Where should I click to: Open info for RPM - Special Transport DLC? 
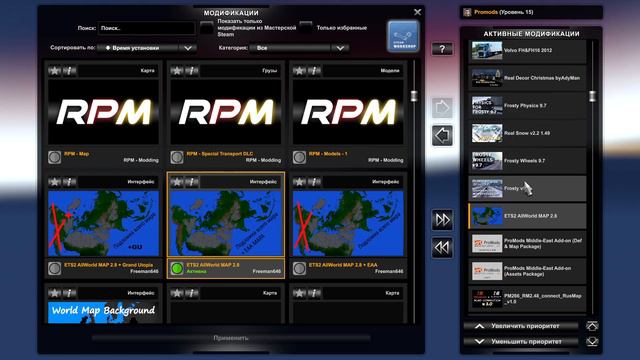pos(192,71)
